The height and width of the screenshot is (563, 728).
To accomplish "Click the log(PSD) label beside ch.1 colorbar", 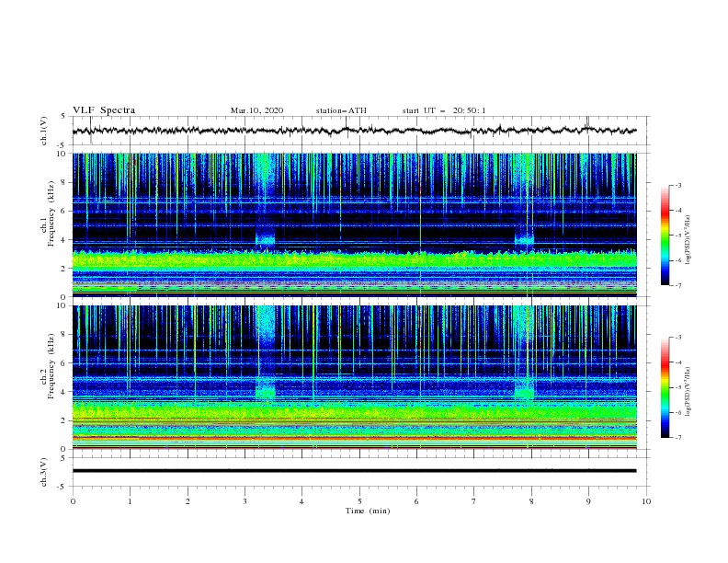I will (688, 239).
